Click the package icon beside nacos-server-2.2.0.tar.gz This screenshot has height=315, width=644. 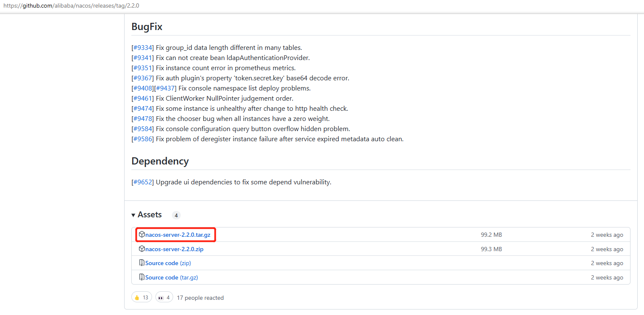142,234
